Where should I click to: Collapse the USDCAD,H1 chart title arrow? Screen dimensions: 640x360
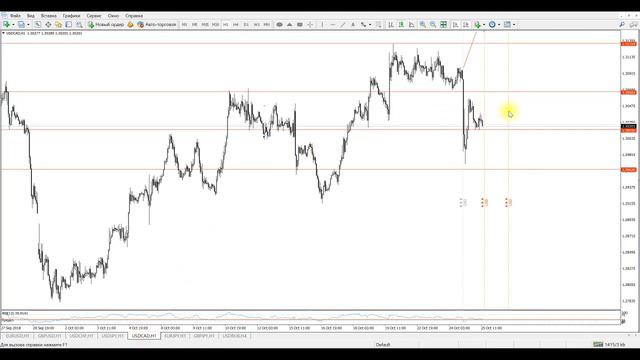[4, 33]
